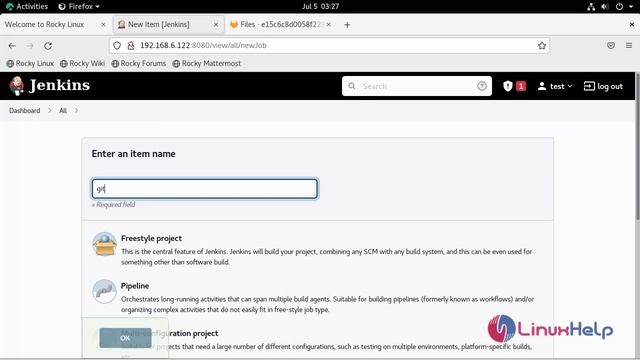Open security warnings shield icon
The image size is (640, 360).
[x=507, y=86]
